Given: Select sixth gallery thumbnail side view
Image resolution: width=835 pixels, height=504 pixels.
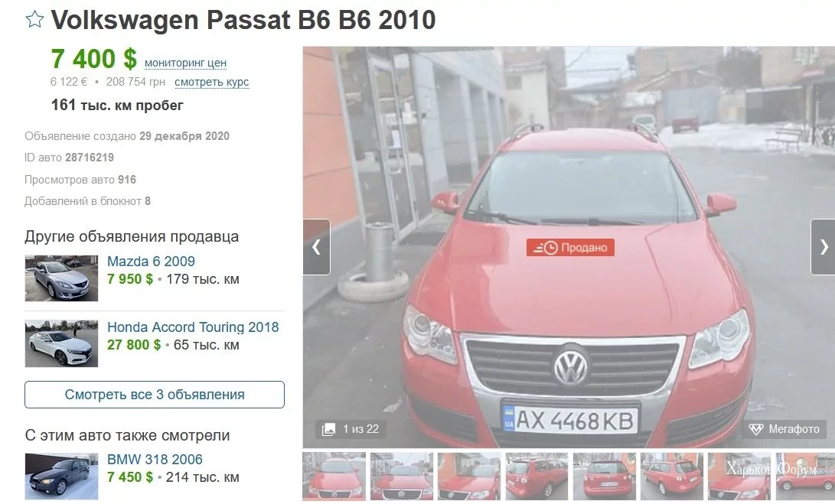Looking at the screenshot, I should (671, 476).
